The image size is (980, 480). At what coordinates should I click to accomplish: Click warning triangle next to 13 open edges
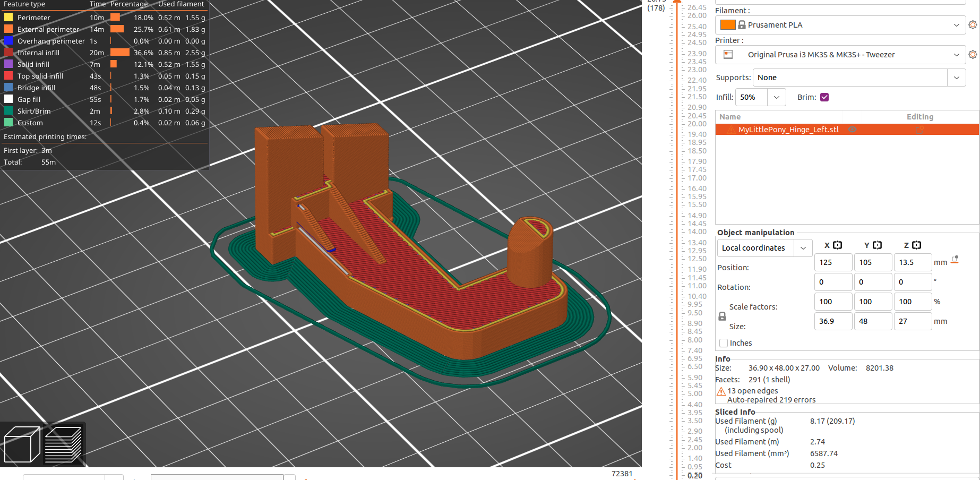click(721, 391)
